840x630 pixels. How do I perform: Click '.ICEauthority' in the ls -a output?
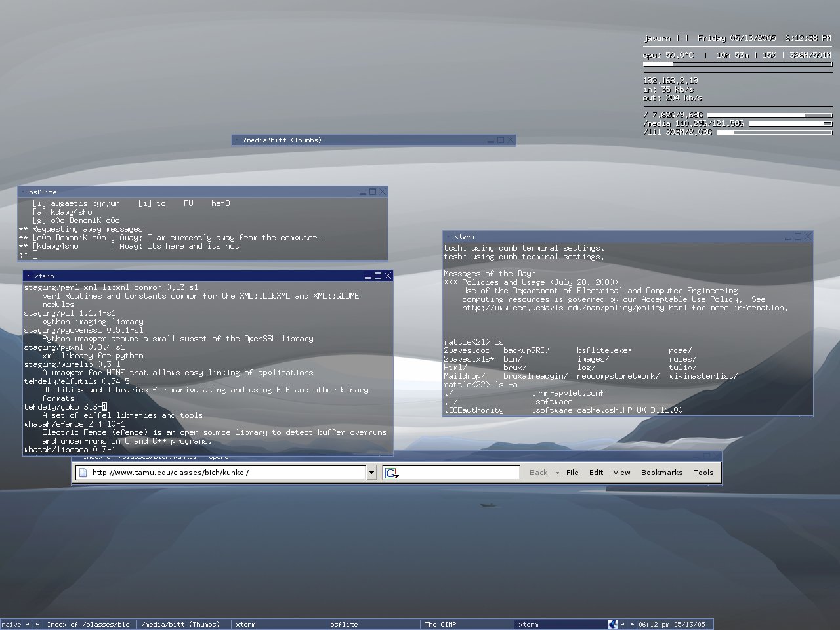[x=474, y=410]
